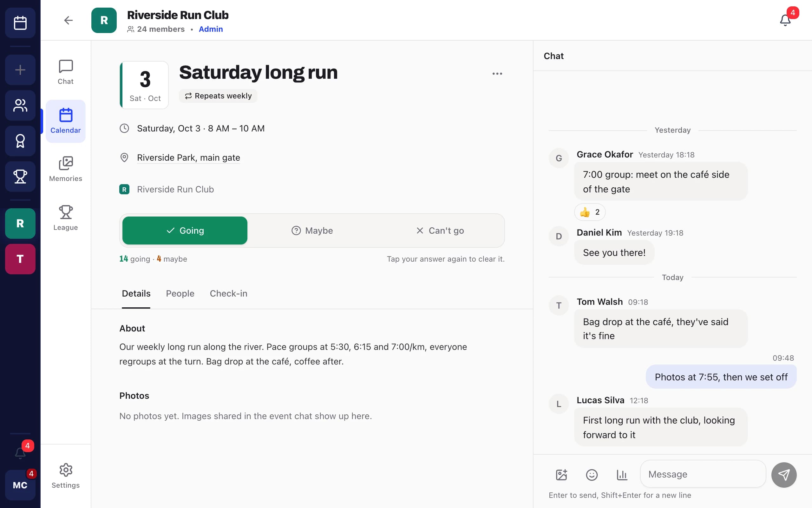Open the Chat section in club sidebar
This screenshot has height=508, width=812.
(65, 72)
